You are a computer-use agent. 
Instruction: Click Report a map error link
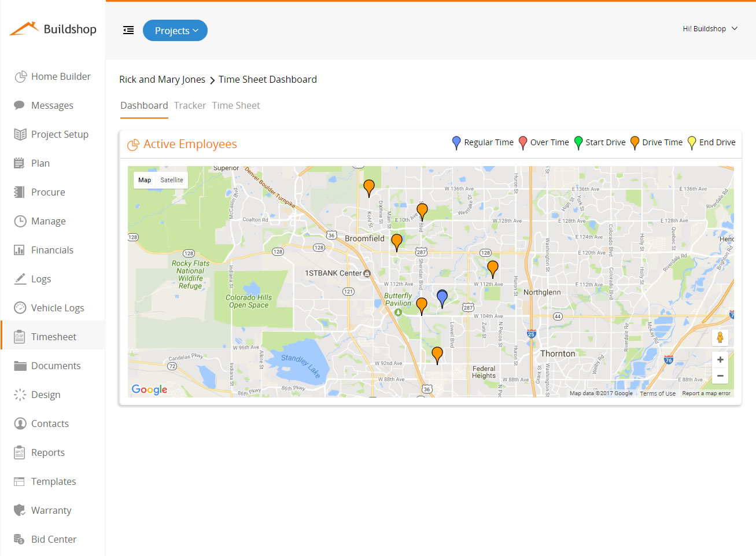pyautogui.click(x=706, y=393)
